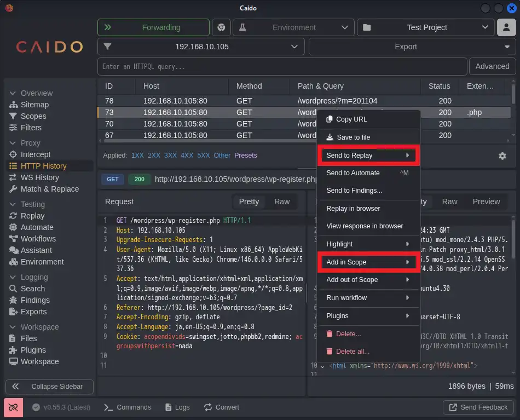Toggle the 2XX status filter

point(154,156)
